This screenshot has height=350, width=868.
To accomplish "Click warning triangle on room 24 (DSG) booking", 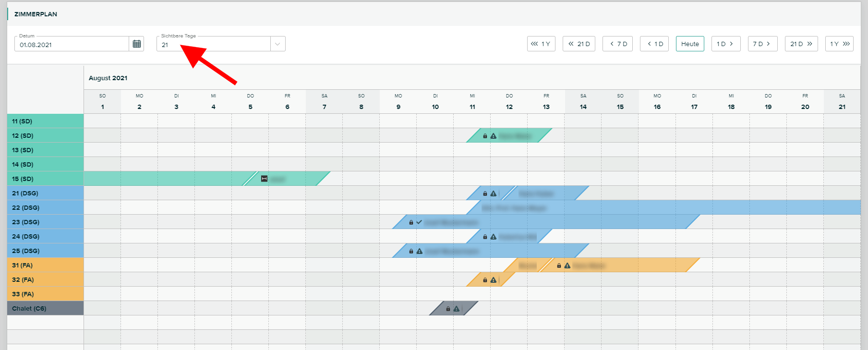I will point(493,237).
